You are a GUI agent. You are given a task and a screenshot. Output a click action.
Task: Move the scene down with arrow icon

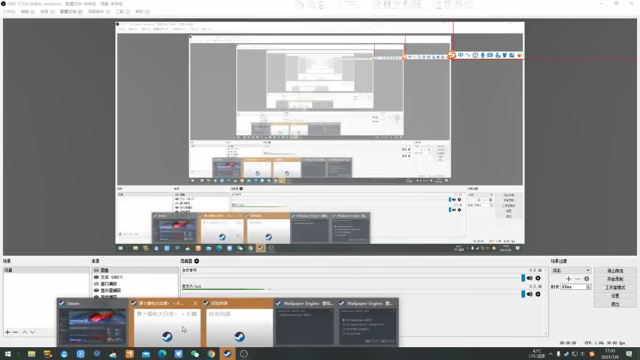tap(33, 332)
